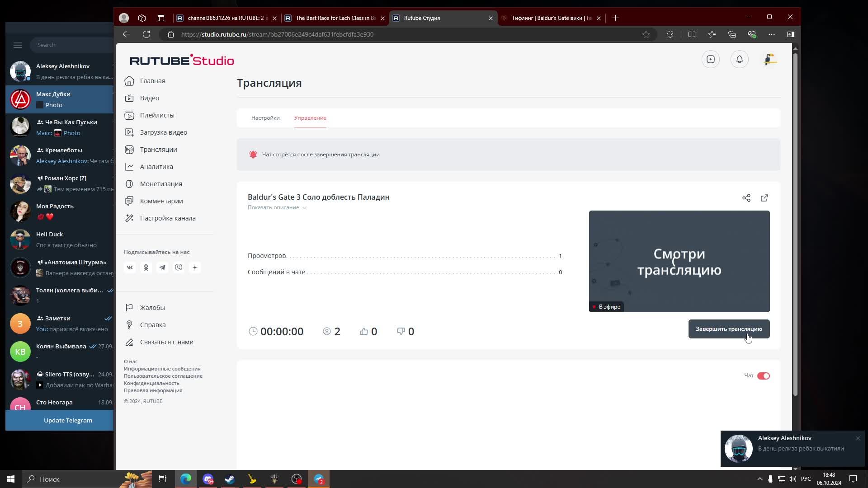Open stream in new window icon

(x=764, y=198)
